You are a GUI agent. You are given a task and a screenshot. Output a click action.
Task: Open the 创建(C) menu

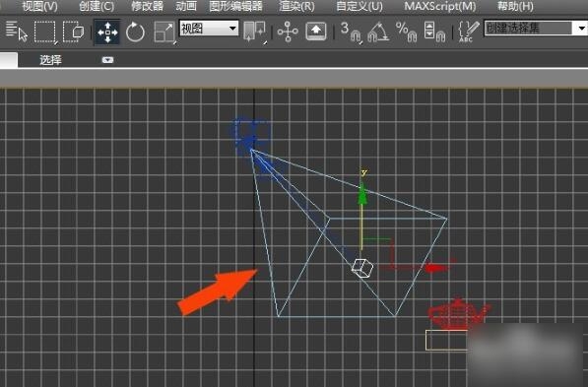(x=97, y=6)
